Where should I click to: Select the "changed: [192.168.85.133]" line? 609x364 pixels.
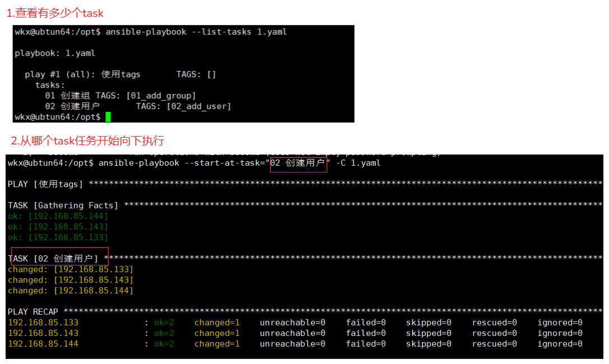coord(71,269)
